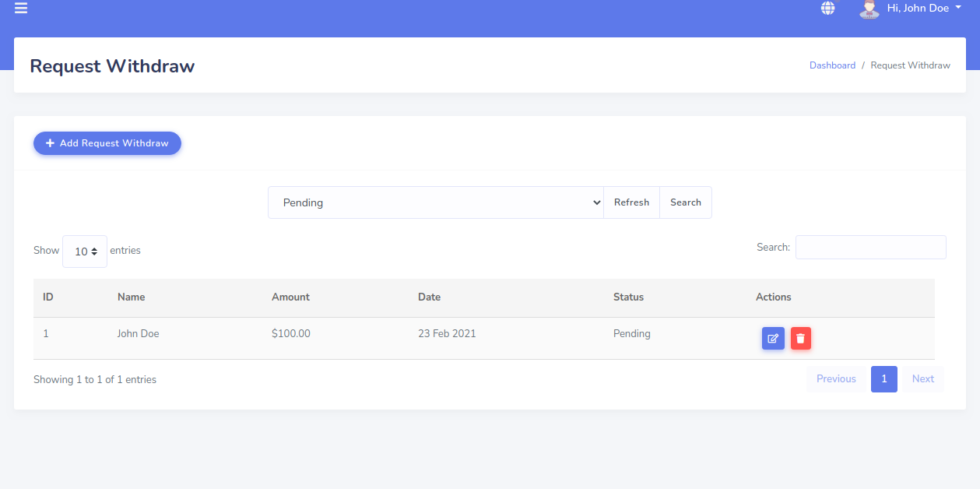Open the show entries count selector
980x489 pixels.
(x=85, y=252)
